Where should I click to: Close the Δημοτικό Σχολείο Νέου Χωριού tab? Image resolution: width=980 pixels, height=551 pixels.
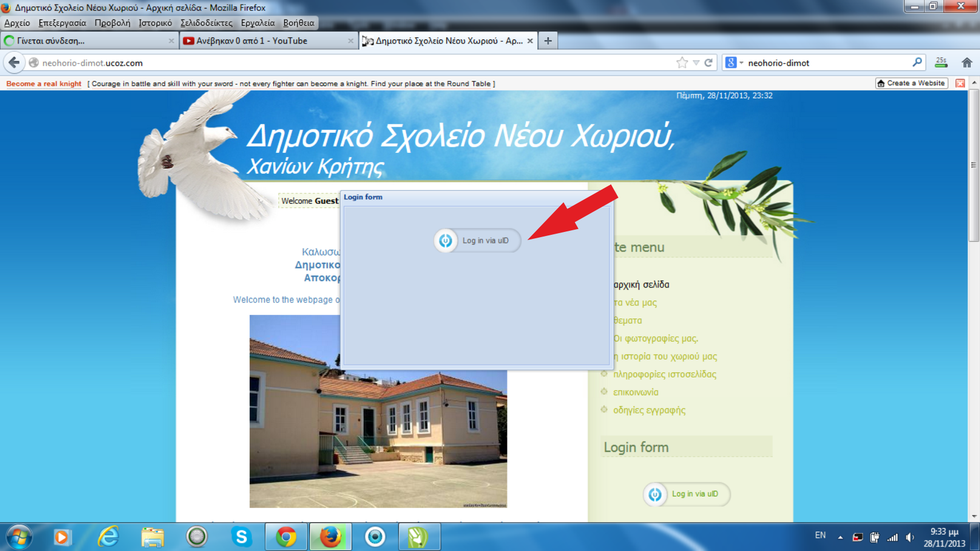(530, 41)
